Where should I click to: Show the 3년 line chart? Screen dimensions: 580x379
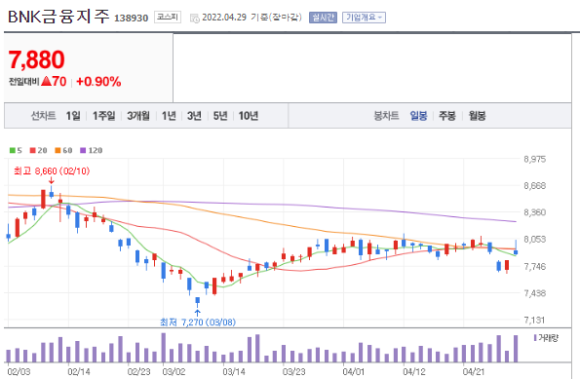194,116
